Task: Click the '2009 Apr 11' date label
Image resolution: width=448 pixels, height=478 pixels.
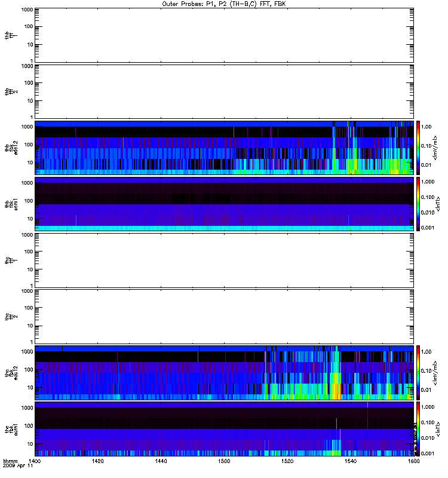Action: (x=18, y=466)
